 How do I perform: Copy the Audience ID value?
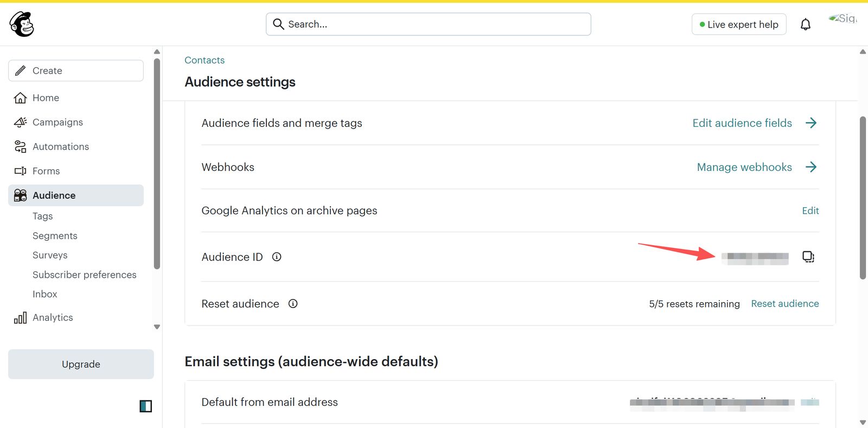(808, 257)
